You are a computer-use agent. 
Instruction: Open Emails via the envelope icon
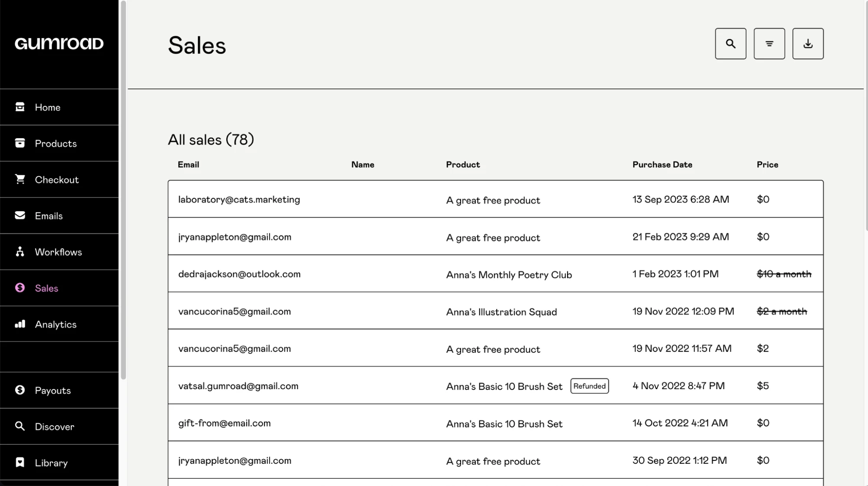tap(20, 215)
